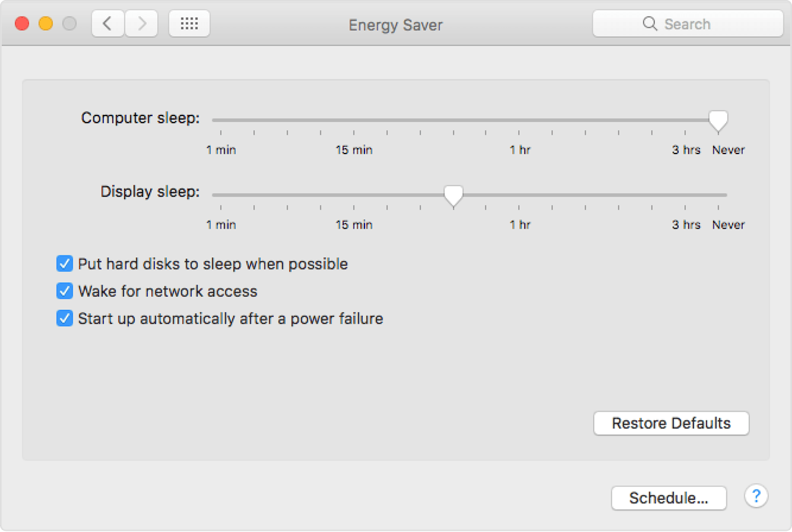The image size is (792, 532).
Task: Click the forward navigation arrow
Action: point(142,24)
